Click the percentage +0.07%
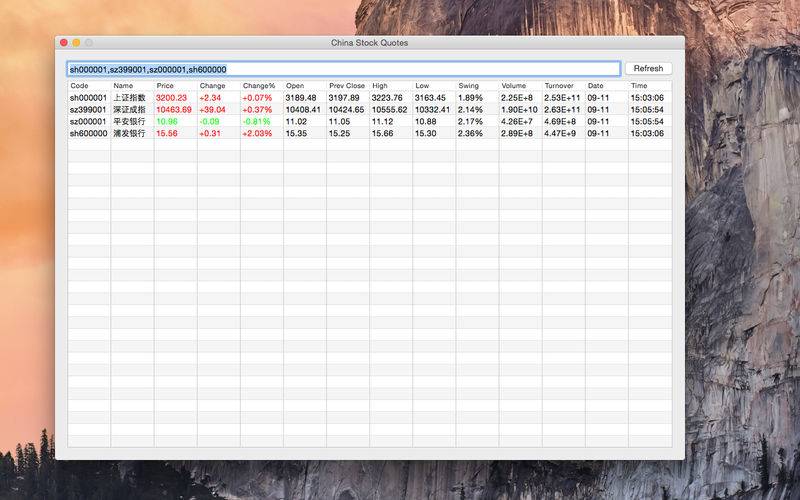This screenshot has width=800, height=500. [x=257, y=97]
